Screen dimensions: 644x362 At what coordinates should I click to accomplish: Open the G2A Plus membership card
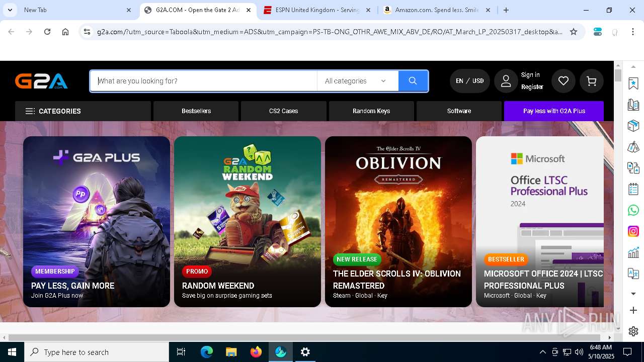coord(97,222)
